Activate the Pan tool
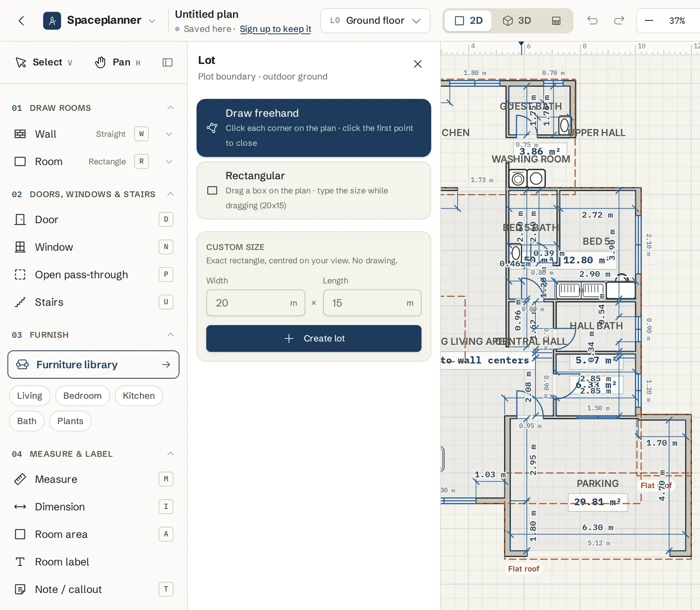This screenshot has width=700, height=610. click(118, 62)
